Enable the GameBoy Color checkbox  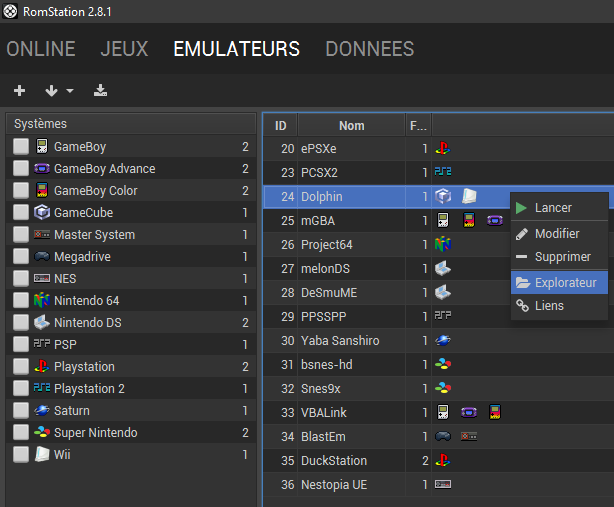click(x=21, y=191)
